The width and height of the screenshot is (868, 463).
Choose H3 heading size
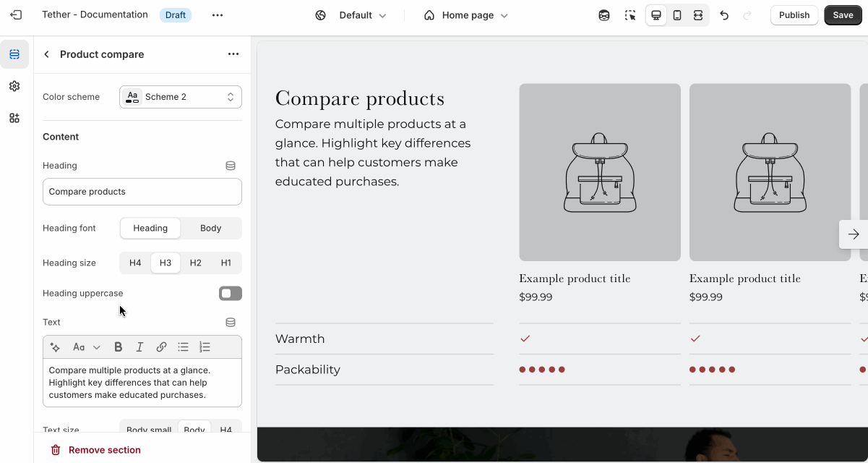[166, 263]
